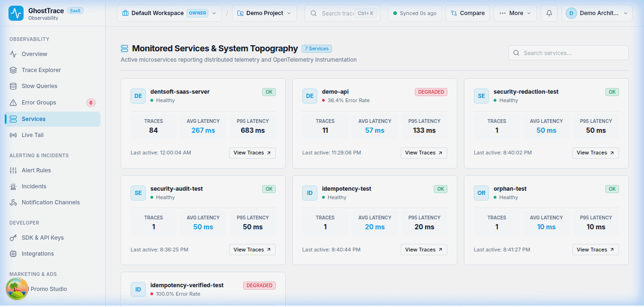Screen dimensions: 644x307
Task: View Traces for demo-api
Action: pos(424,153)
